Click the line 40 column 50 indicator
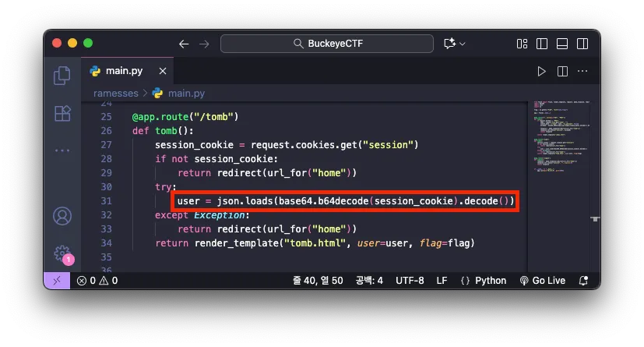The width and height of the screenshot is (644, 347). pyautogui.click(x=318, y=281)
